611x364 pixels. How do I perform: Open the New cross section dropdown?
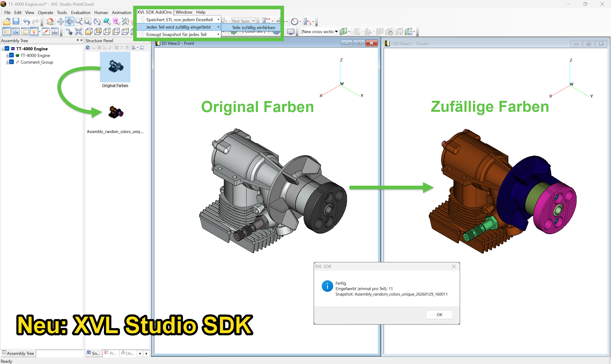point(337,31)
